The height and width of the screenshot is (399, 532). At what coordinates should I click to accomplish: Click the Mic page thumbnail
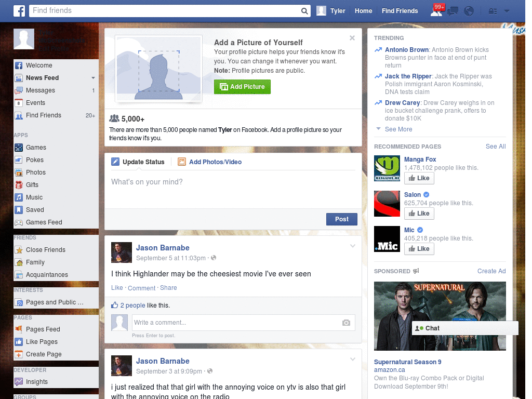pos(387,239)
